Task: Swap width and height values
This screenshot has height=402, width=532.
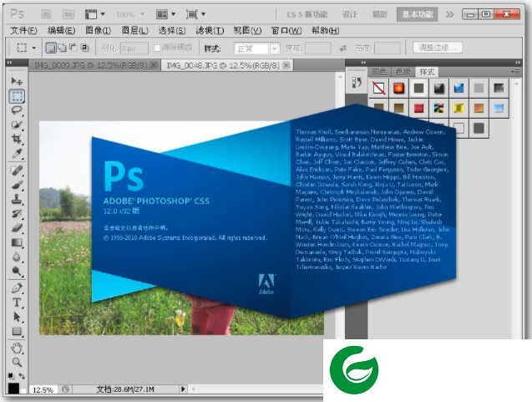Action: pos(343,48)
